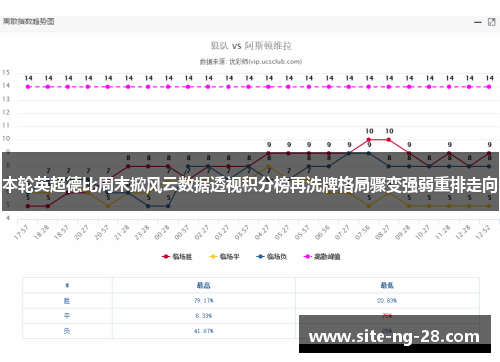Click the 00:57 x-axis time label
The height and width of the screenshot is (362, 500).
point(182,232)
